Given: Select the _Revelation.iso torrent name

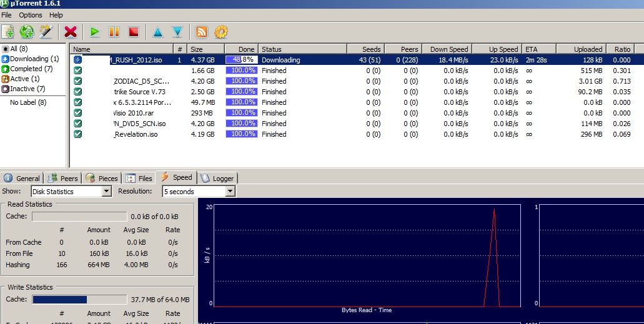Looking at the screenshot, I should [x=136, y=134].
